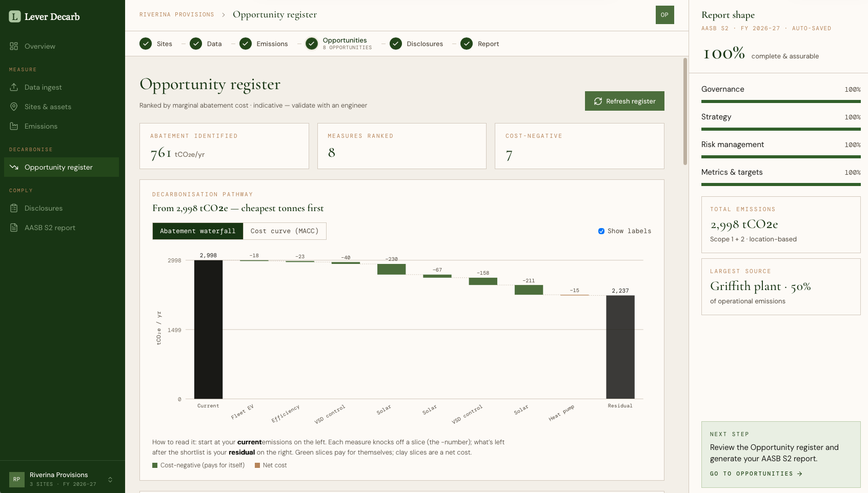This screenshot has width=868, height=493.
Task: Click the OP user avatar
Action: point(664,15)
